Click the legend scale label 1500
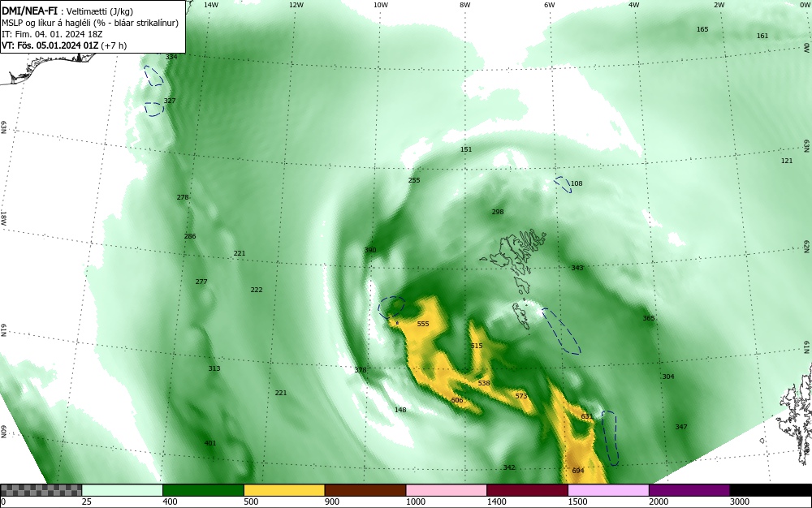812x508 pixels. (x=577, y=502)
